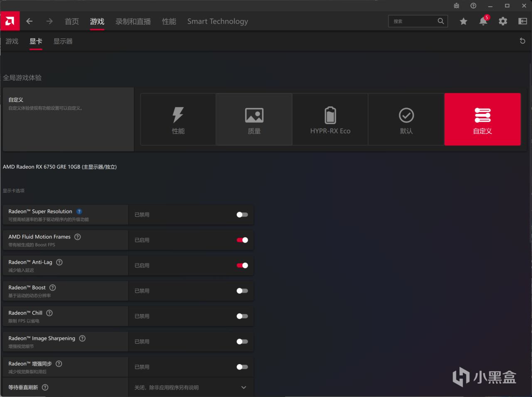Go back with the left arrow

pos(29,21)
